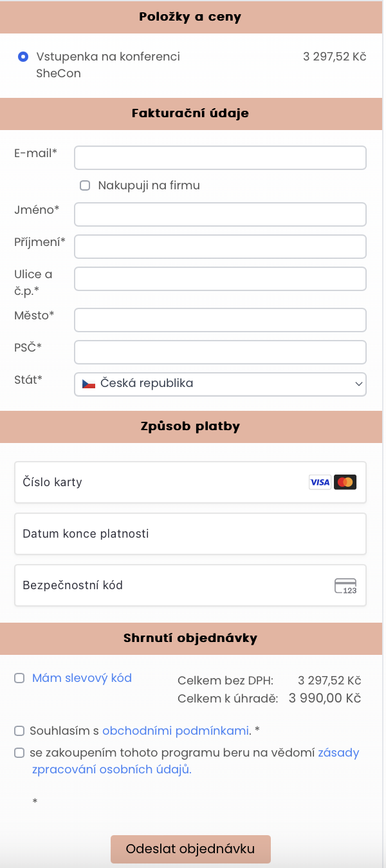The image size is (386, 868).
Task: Focus Datum konce platnosti field
Action: 190,534
